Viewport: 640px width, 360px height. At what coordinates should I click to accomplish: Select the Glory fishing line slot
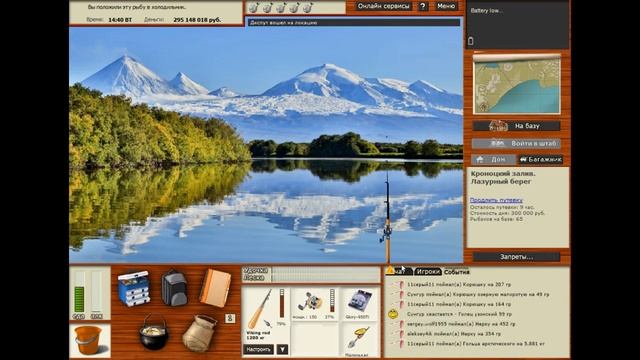pyautogui.click(x=359, y=304)
